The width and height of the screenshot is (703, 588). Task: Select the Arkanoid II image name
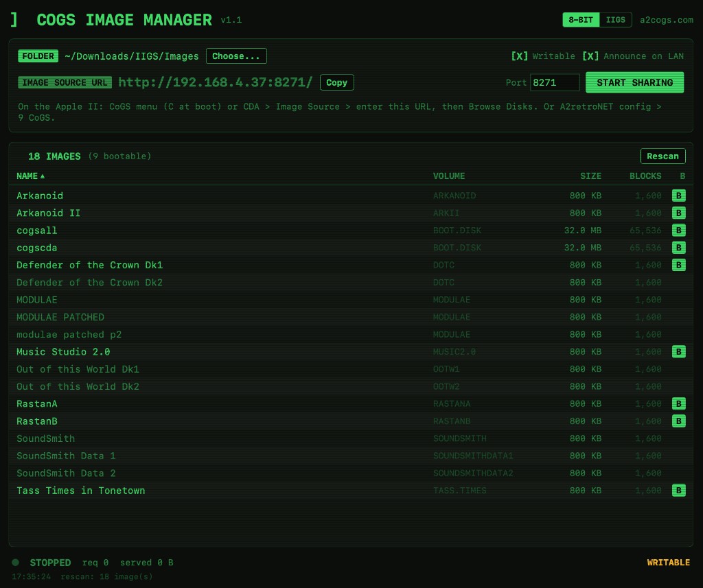click(x=49, y=213)
